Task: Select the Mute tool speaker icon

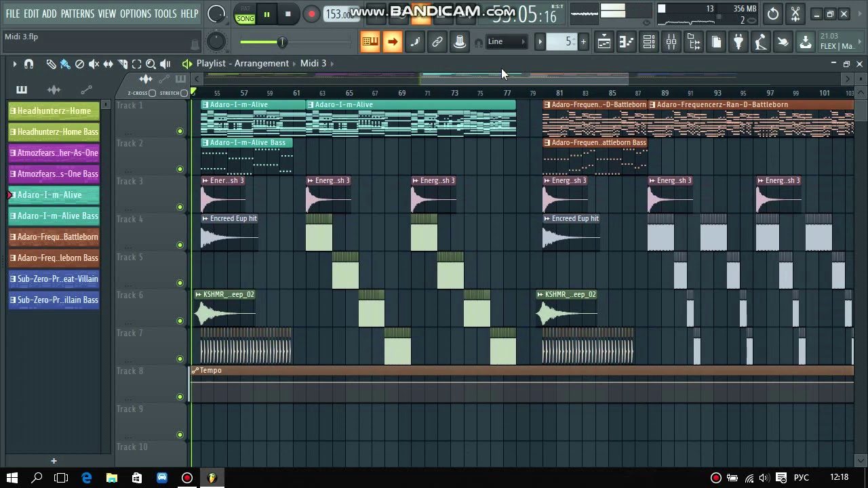Action: coord(94,64)
